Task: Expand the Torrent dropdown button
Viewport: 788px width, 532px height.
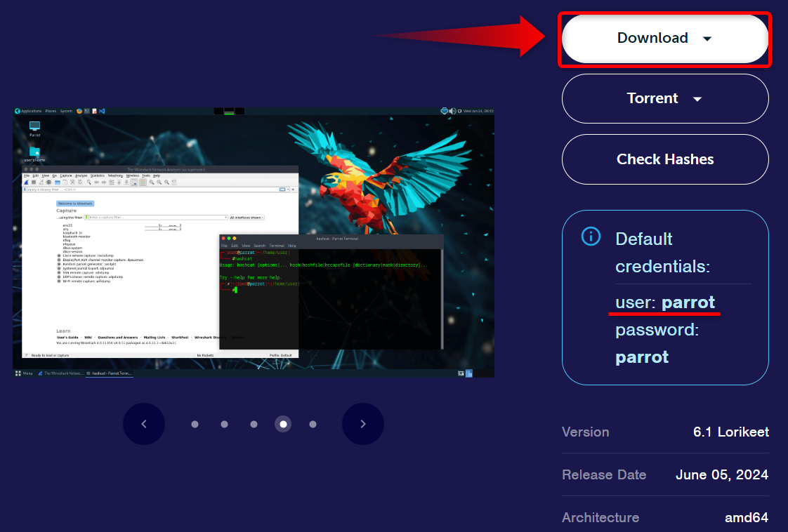Action: click(665, 98)
